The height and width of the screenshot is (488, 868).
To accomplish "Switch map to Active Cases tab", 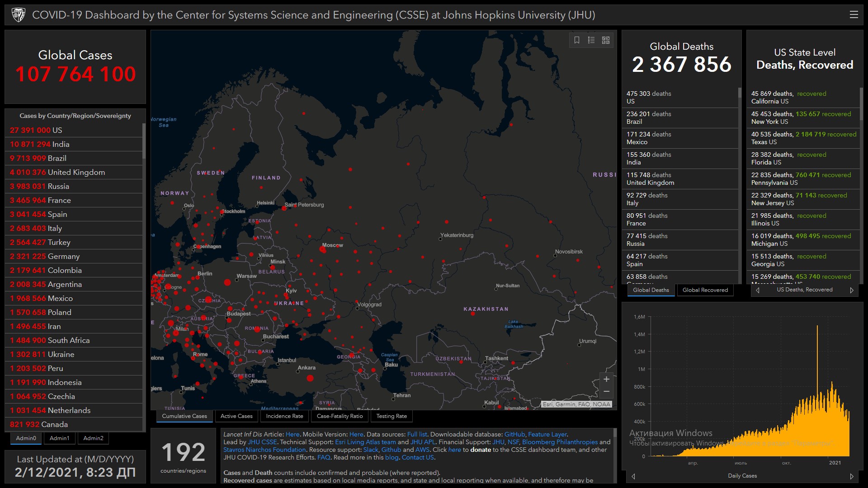I will 236,416.
